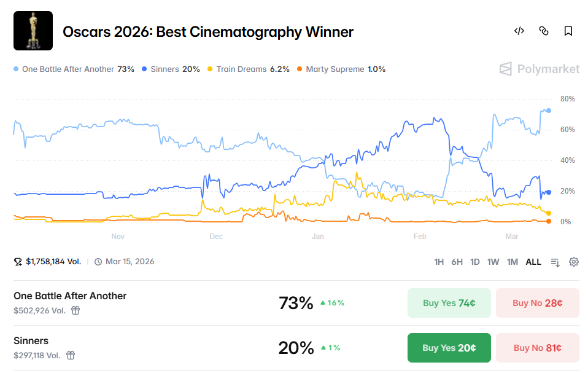This screenshot has width=588, height=373.
Task: Show the 1M chart range
Action: [512, 262]
